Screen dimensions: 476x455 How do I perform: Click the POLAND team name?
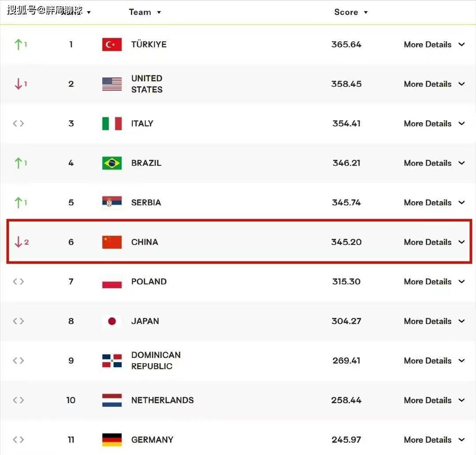(x=149, y=282)
